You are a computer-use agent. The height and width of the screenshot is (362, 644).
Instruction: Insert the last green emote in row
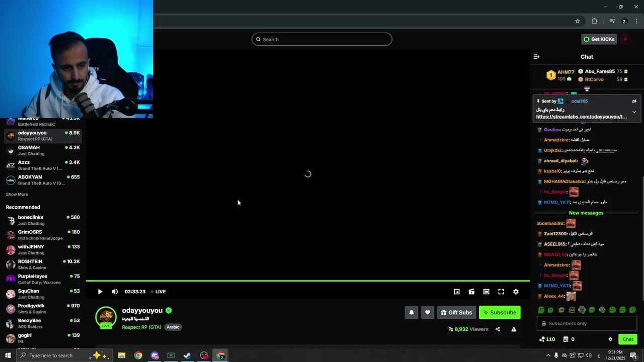[x=632, y=310]
